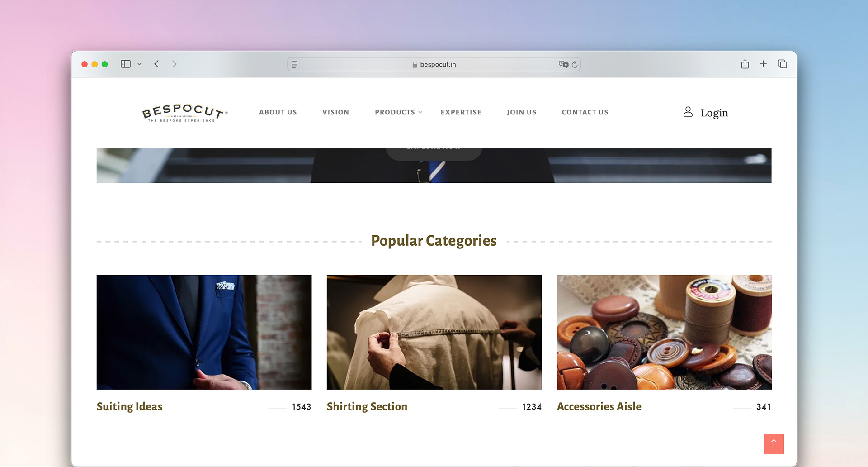Add a new tab with the plus icon
Image resolution: width=868 pixels, height=467 pixels.
click(x=764, y=64)
